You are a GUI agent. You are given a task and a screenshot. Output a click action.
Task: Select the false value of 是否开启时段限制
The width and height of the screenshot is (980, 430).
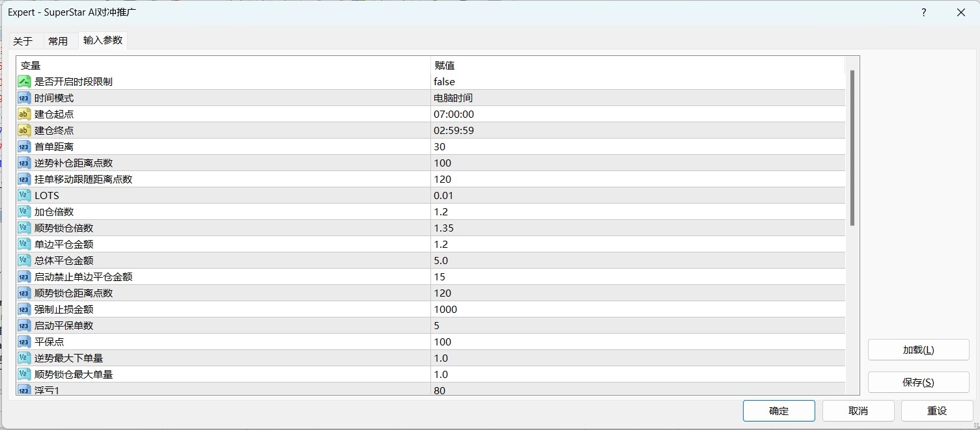click(x=444, y=81)
